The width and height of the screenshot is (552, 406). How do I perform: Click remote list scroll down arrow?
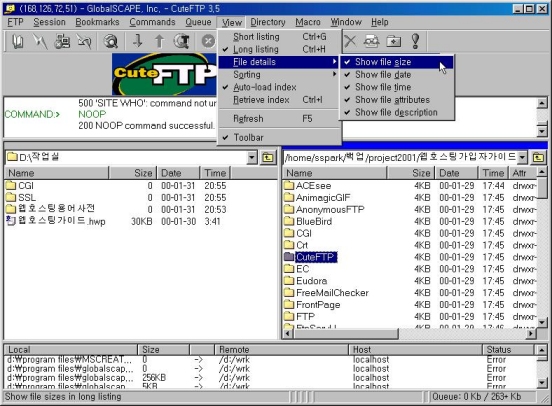point(542,323)
